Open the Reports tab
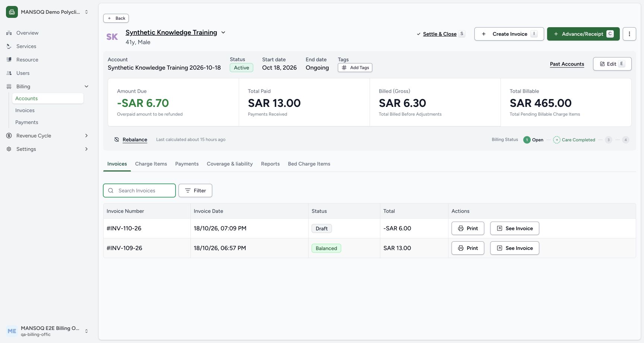 click(270, 164)
